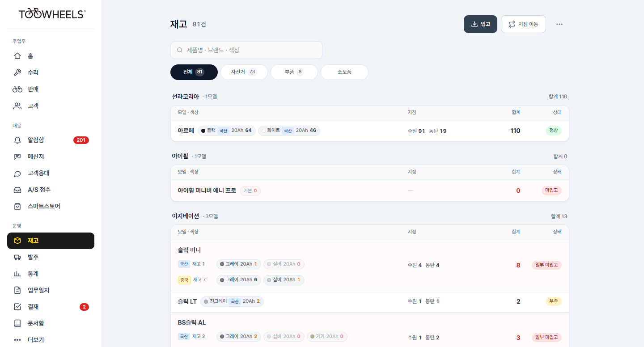Click the 아르페 화이트 20Ah 46 chip

coord(289,131)
